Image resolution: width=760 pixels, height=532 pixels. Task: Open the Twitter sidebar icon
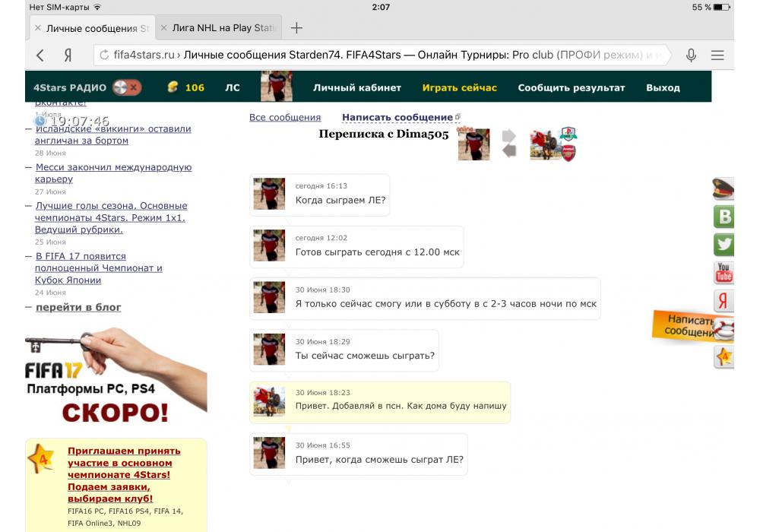click(x=724, y=245)
